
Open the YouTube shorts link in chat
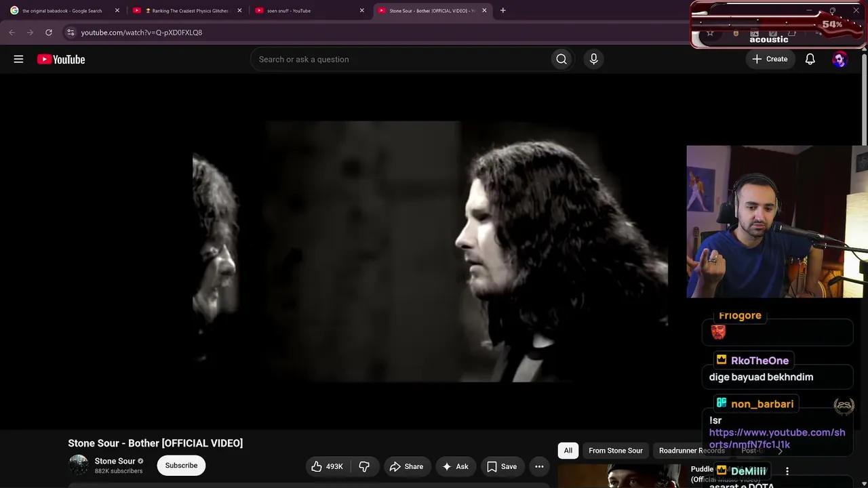click(x=777, y=439)
